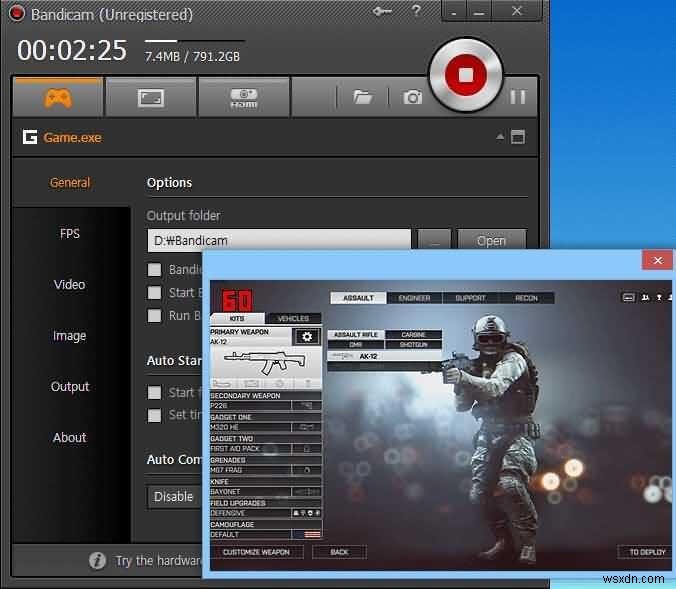Choose the SHOTGUN weapon category

[413, 345]
